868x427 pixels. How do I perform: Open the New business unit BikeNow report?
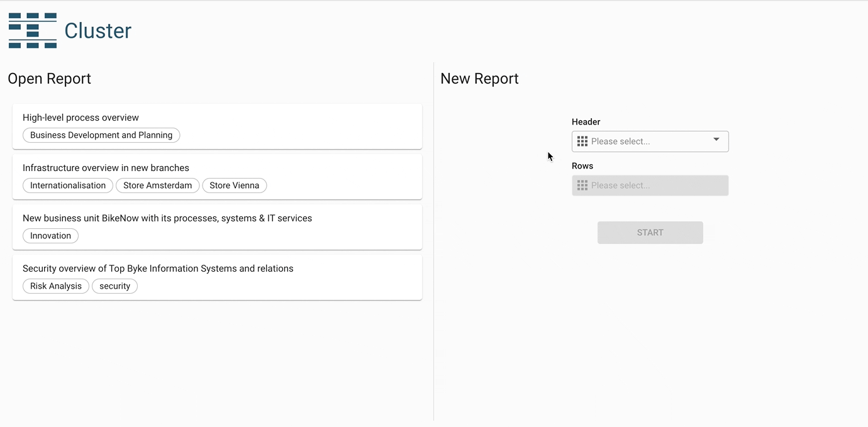click(167, 218)
